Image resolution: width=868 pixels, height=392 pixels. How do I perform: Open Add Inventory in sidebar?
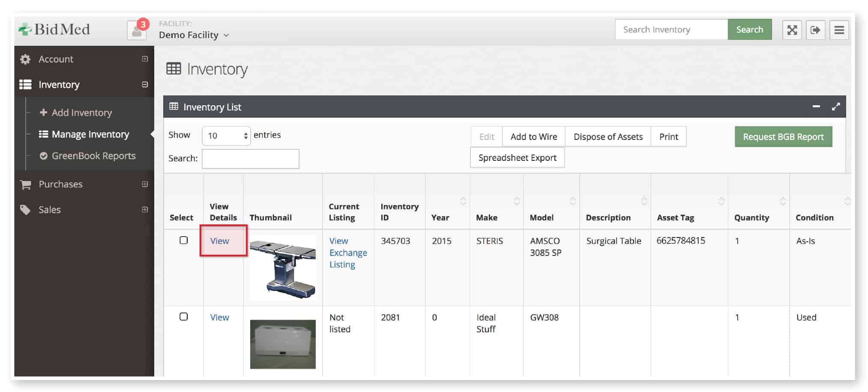[76, 113]
